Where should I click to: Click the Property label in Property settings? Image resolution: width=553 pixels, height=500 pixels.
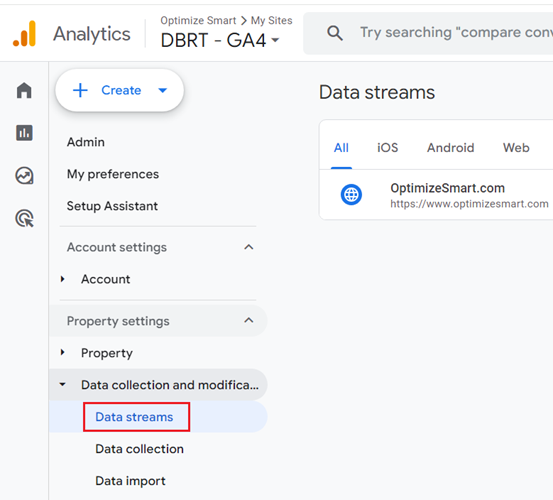107,353
